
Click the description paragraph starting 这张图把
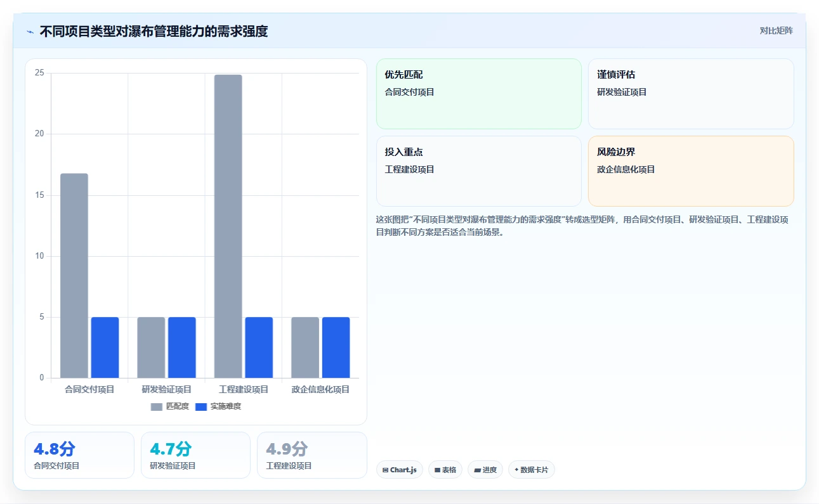point(582,226)
